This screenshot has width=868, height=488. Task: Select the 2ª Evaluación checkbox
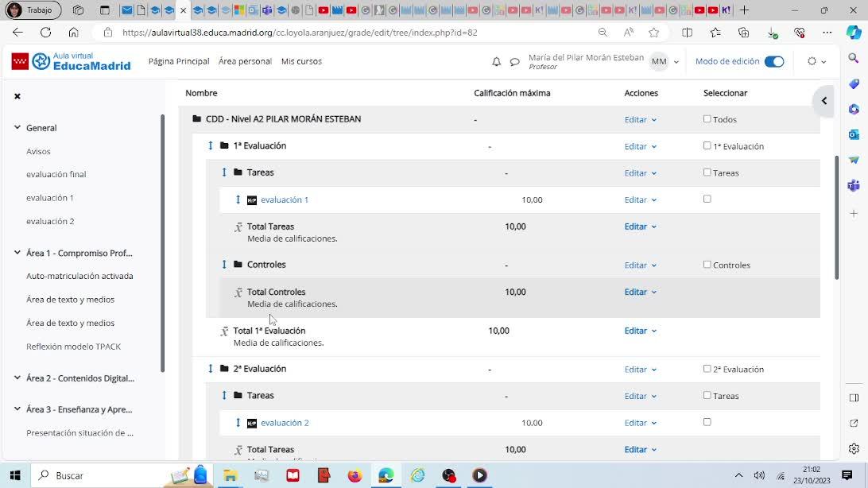click(x=707, y=369)
